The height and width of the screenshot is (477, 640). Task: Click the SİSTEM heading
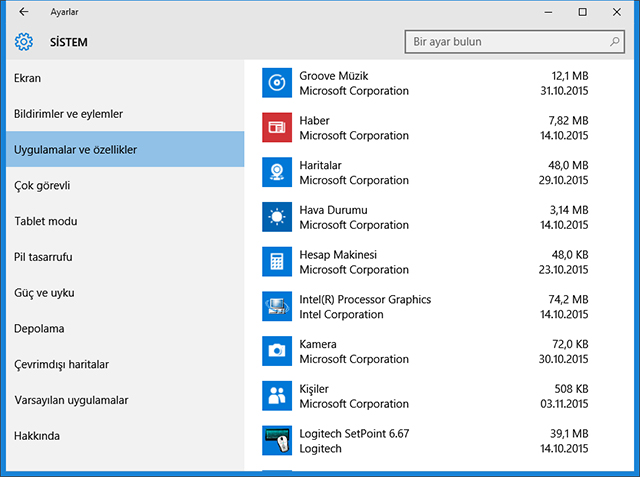click(x=69, y=42)
